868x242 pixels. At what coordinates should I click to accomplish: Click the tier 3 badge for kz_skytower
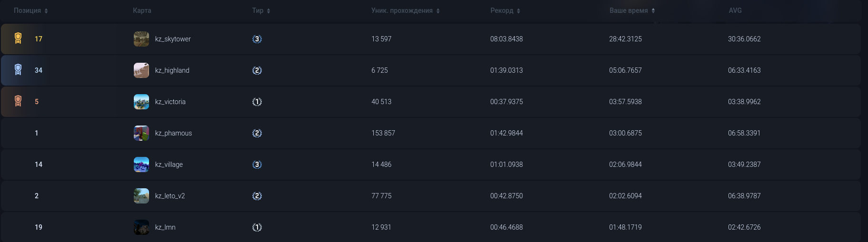click(x=257, y=39)
